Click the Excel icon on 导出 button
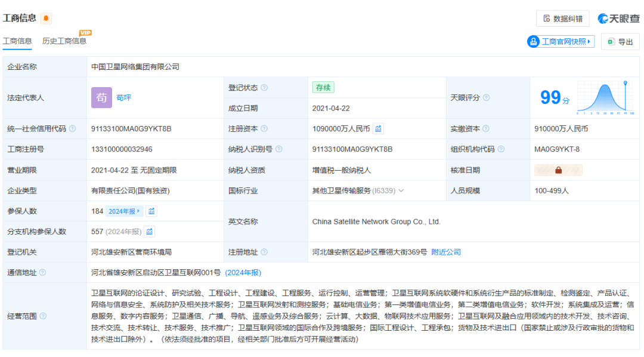The height and width of the screenshot is (357, 644). (x=611, y=41)
